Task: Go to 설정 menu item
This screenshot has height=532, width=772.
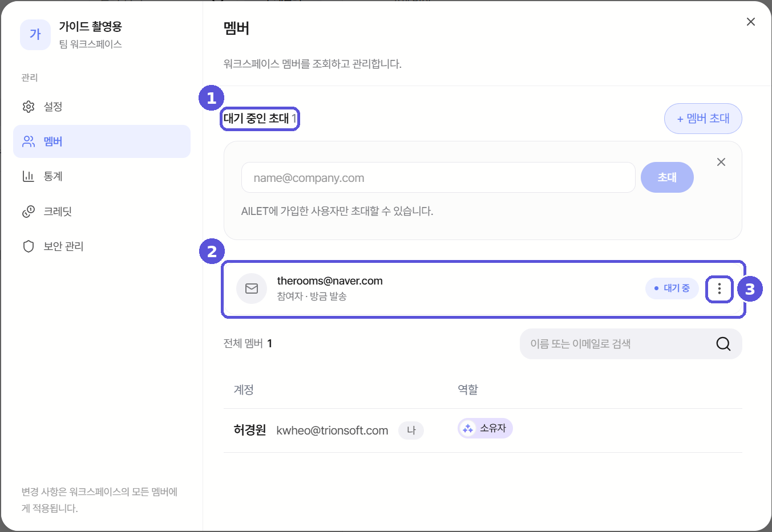Action: coord(102,107)
